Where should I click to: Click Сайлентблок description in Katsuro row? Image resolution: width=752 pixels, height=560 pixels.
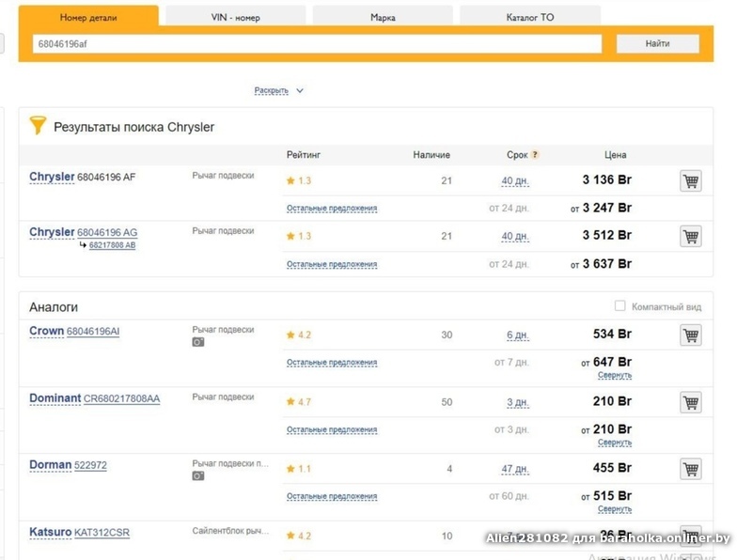pos(230,531)
